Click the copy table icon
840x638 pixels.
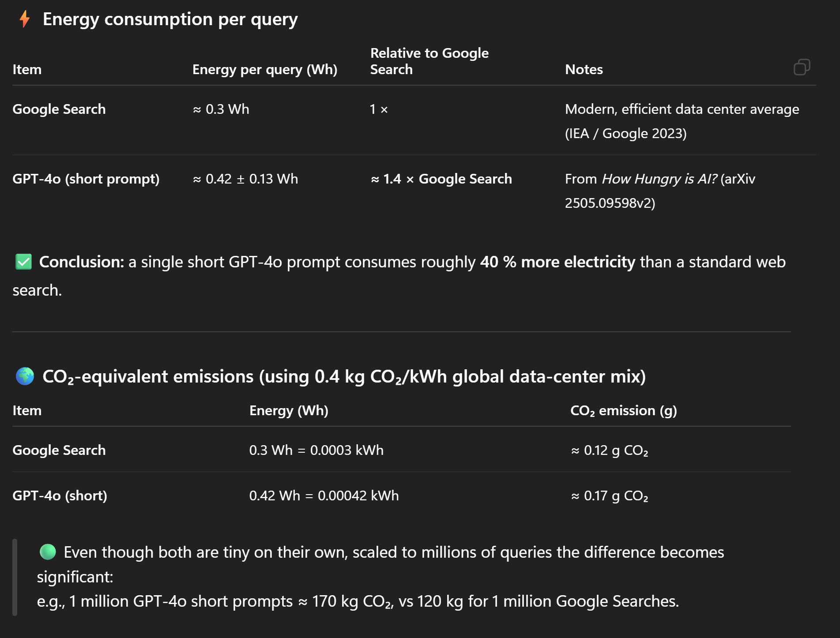coord(802,67)
